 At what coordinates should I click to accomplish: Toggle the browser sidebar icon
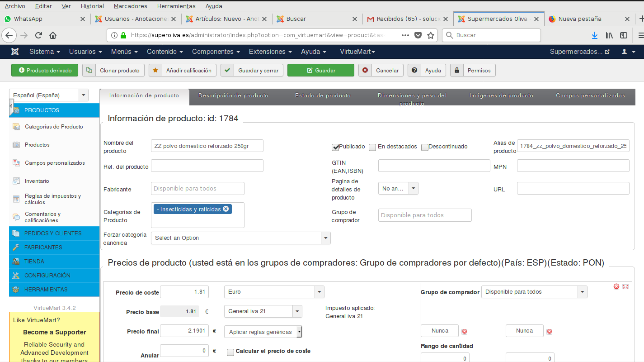pyautogui.click(x=624, y=35)
